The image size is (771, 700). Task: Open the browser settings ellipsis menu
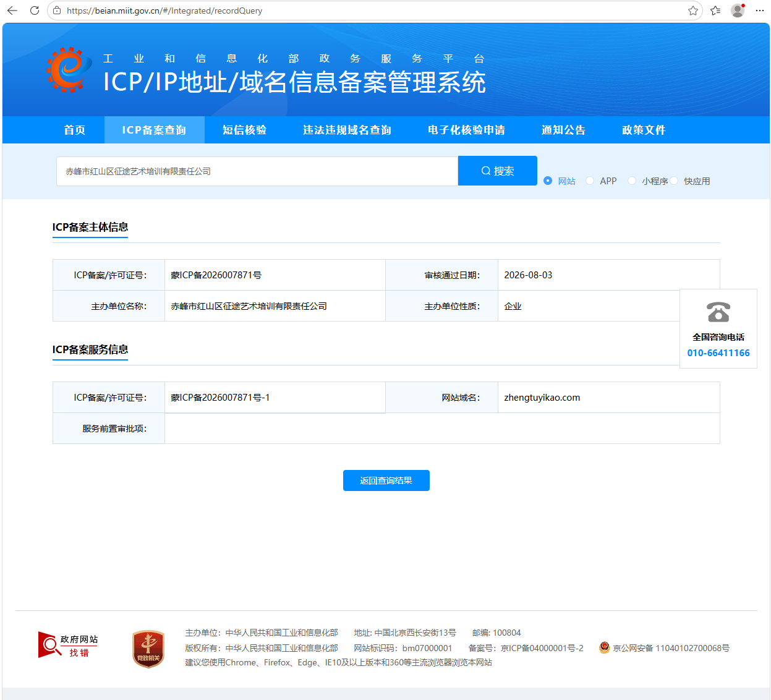[760, 11]
